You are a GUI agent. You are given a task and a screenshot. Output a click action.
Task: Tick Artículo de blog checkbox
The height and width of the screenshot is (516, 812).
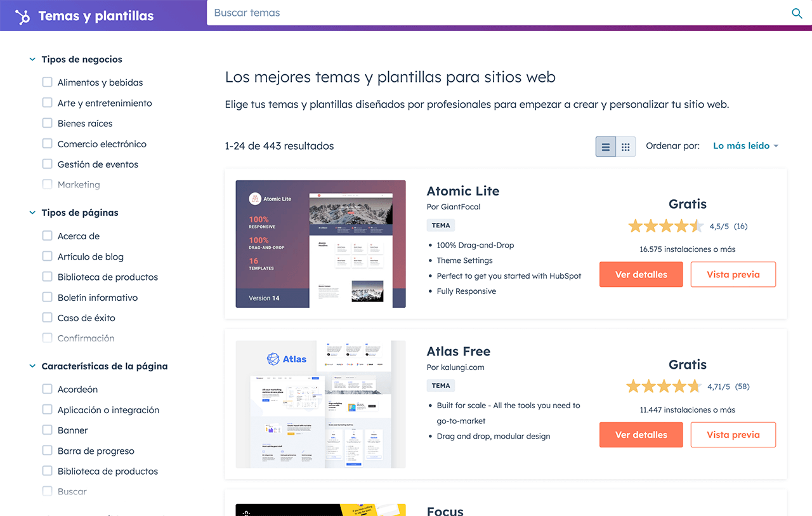(47, 256)
